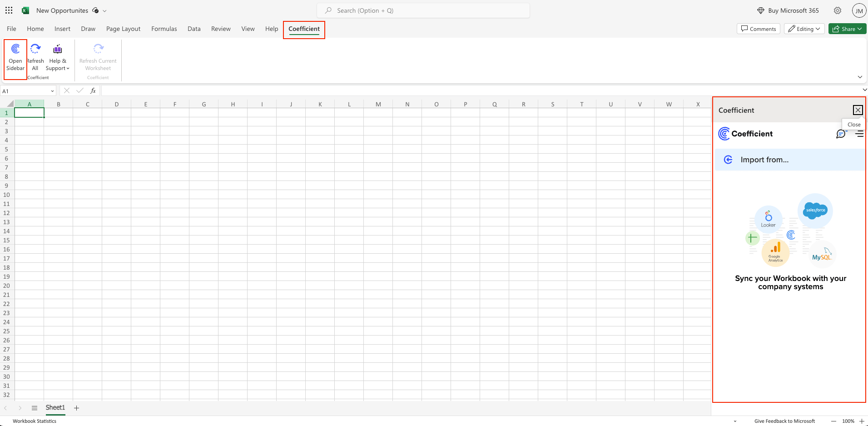Click the Looker connector icon
Viewport: 868px width, 426px height.
pos(769,219)
